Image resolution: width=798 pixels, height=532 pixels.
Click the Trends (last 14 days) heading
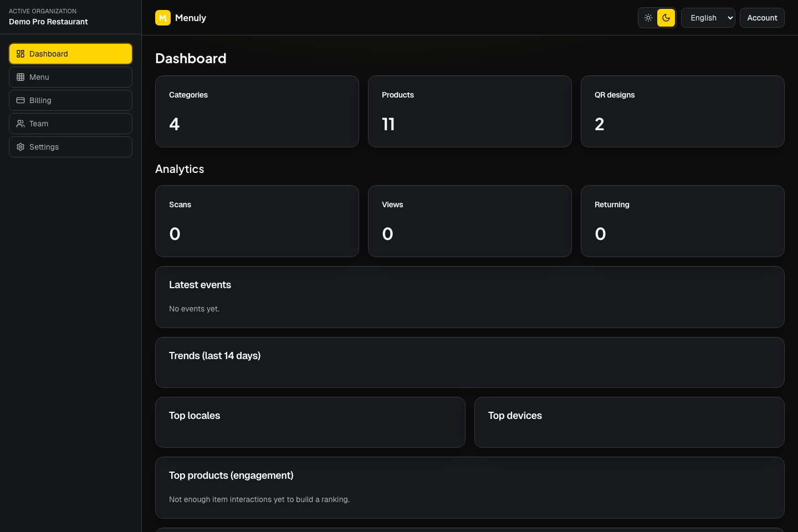coord(215,356)
